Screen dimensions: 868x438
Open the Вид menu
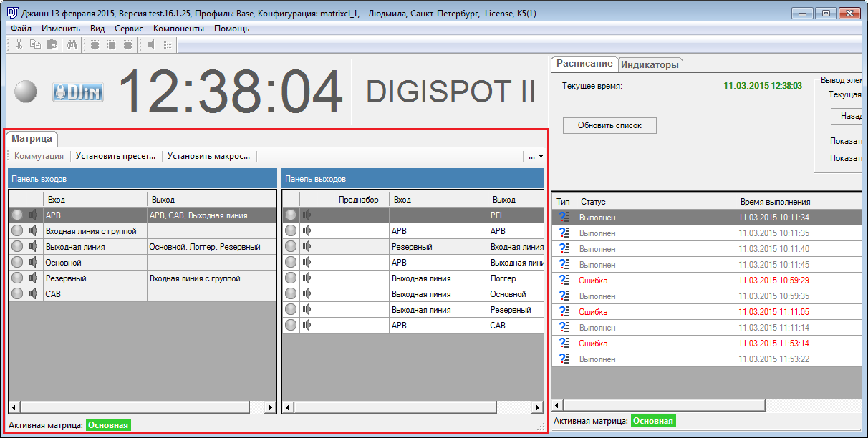click(x=98, y=29)
